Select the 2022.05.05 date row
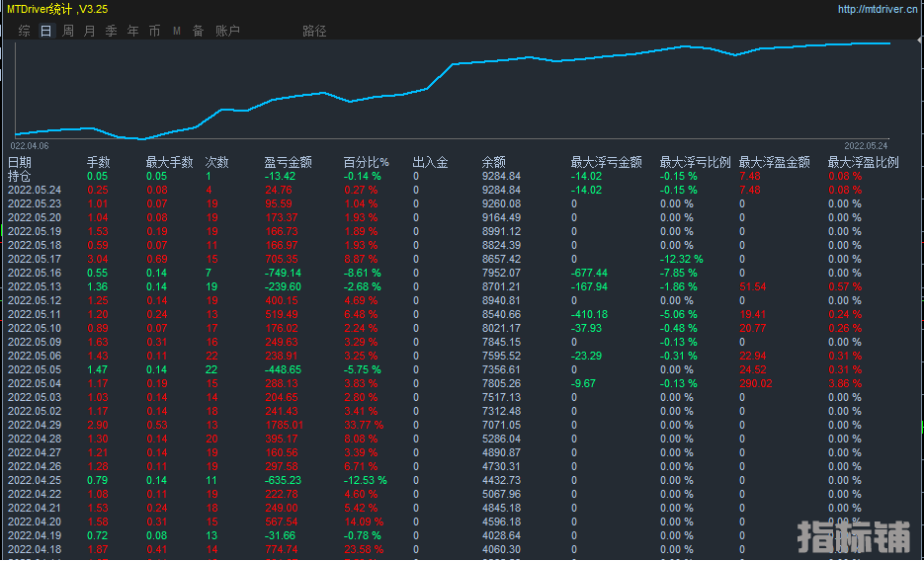The height and width of the screenshot is (561, 924). point(35,369)
